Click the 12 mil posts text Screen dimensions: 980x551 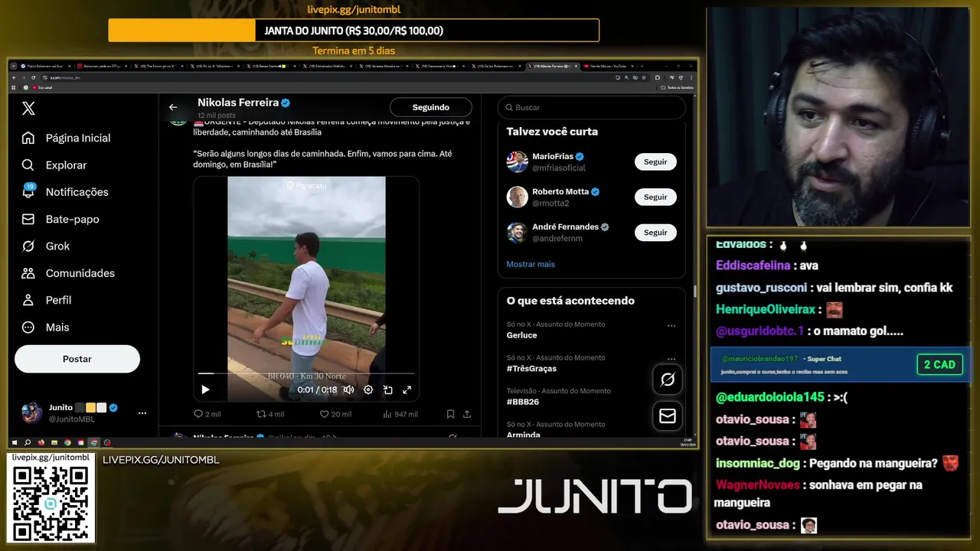217,116
